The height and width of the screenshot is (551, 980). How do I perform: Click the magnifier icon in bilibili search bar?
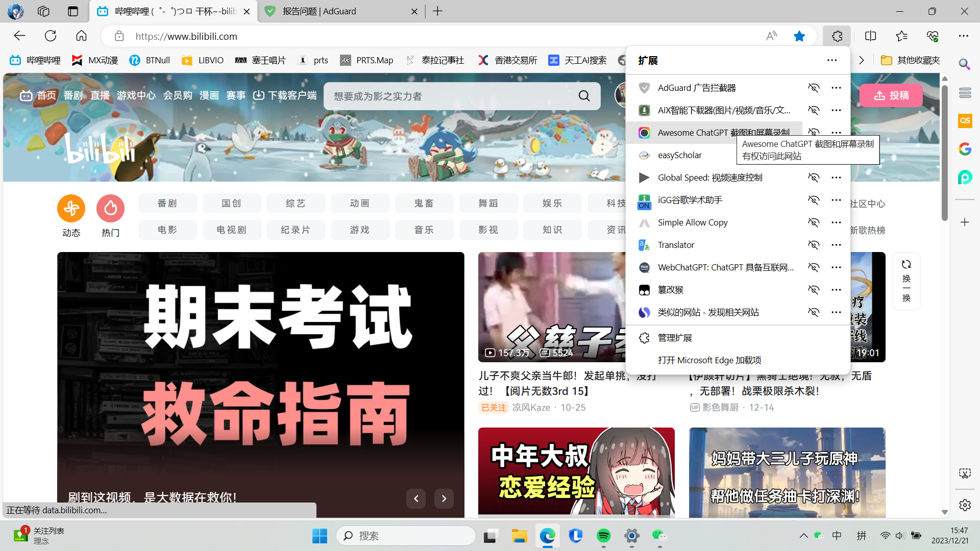pos(583,95)
